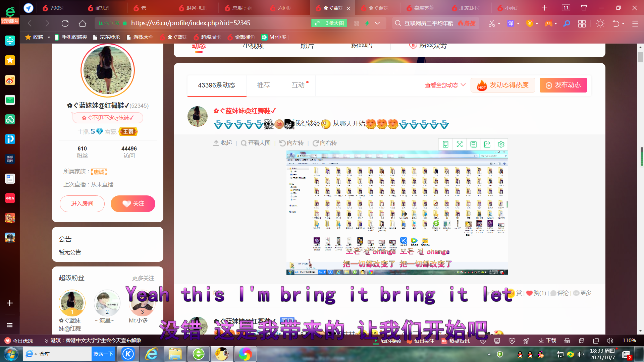
Task: Reload the page with the refresh icon
Action: point(65,23)
